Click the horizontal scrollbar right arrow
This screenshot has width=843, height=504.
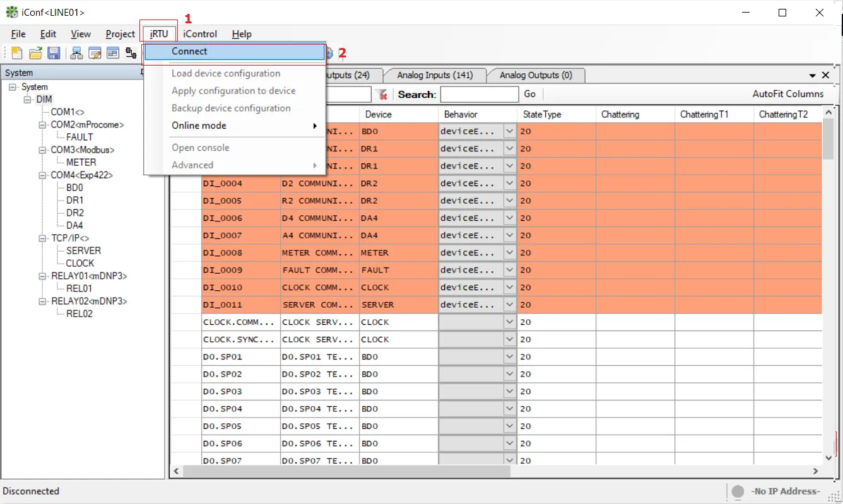(x=816, y=471)
